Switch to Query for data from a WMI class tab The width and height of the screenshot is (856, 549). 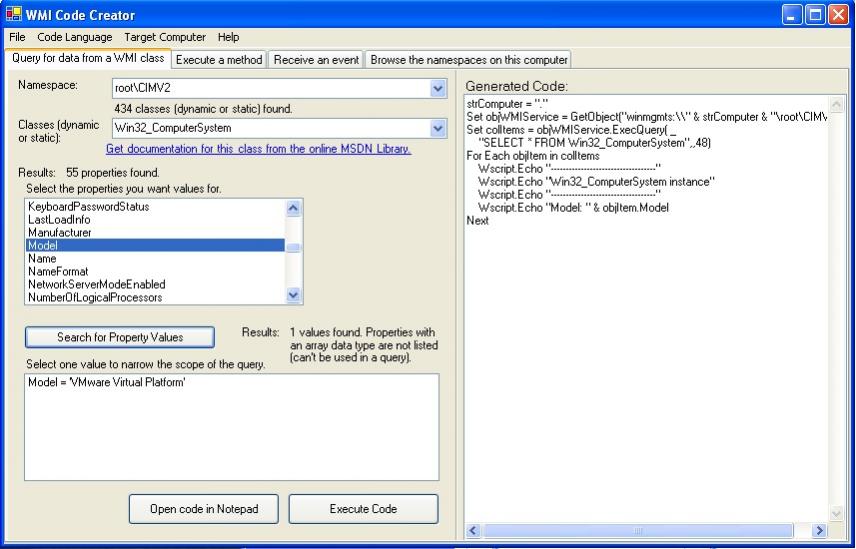(x=88, y=58)
